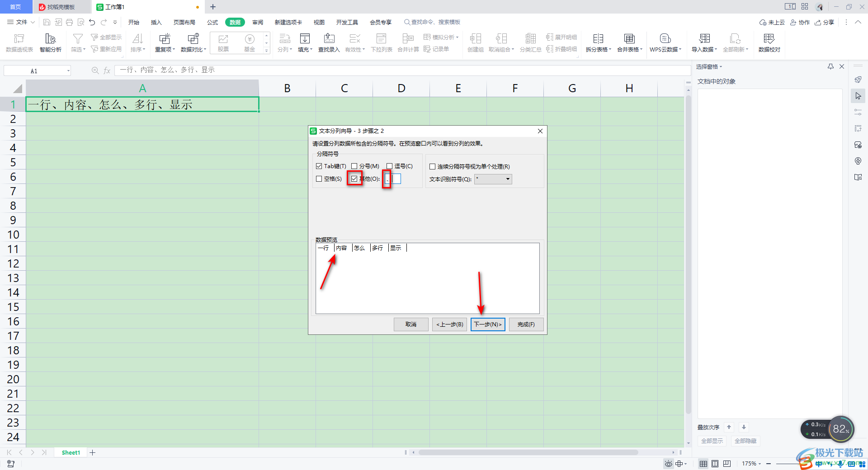Screen dimensions: 868x470
Task: Switch to the 审阅 ribbon tab
Action: tap(258, 22)
